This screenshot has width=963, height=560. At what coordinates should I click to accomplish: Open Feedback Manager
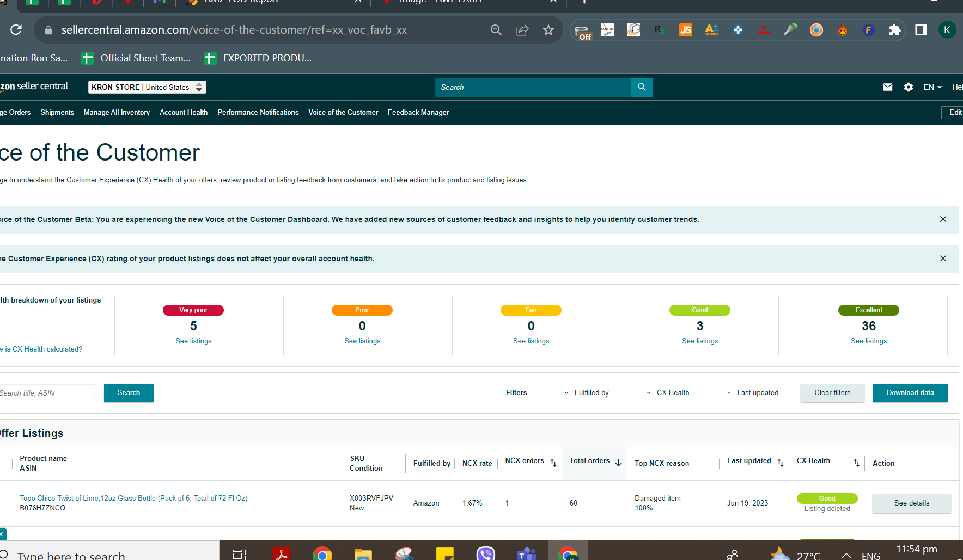point(418,113)
